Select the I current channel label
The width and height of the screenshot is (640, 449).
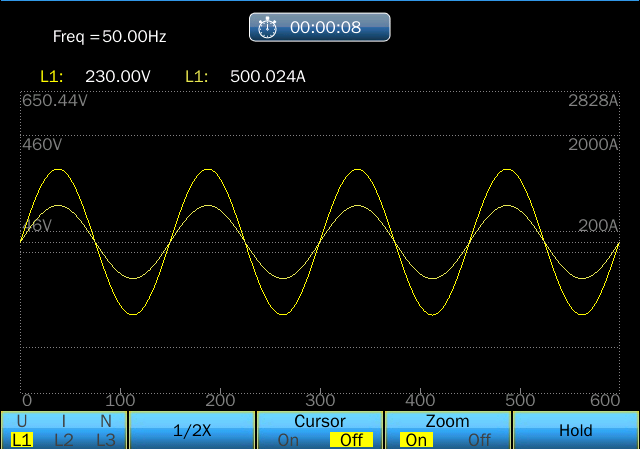[x=64, y=421]
